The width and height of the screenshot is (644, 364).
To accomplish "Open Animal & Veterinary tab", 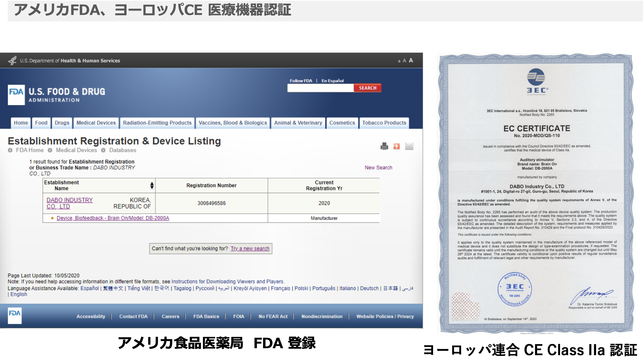I will point(298,123).
